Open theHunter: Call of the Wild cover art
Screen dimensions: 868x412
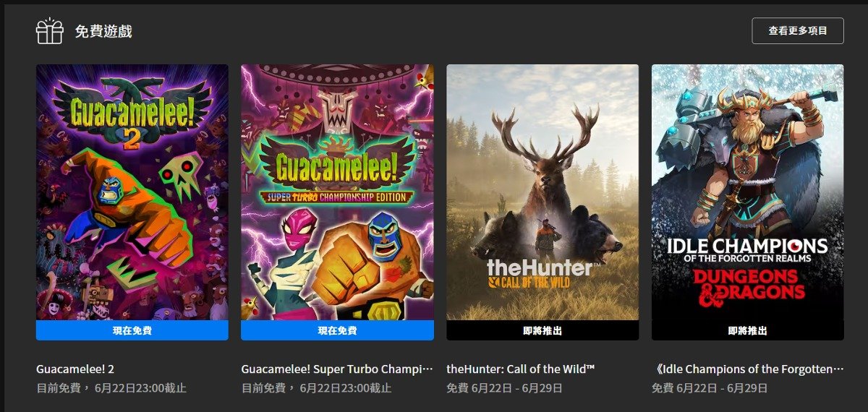point(542,192)
